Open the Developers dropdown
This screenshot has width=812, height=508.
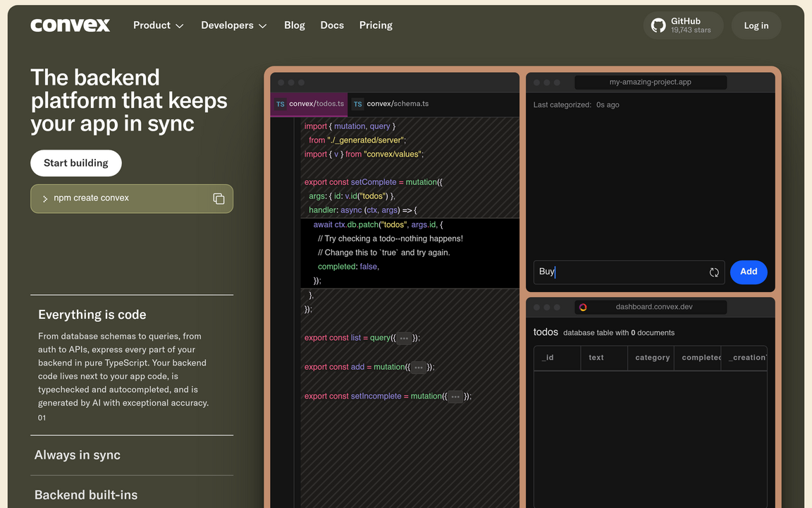[233, 25]
